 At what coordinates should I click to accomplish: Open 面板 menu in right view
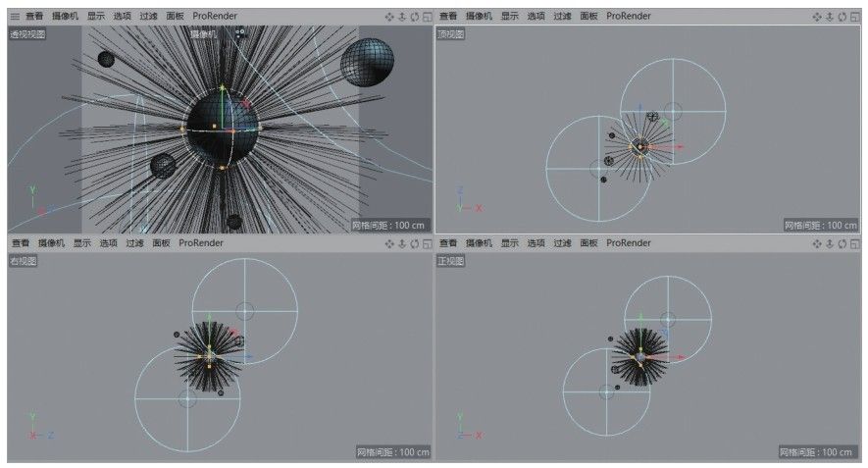coord(161,243)
